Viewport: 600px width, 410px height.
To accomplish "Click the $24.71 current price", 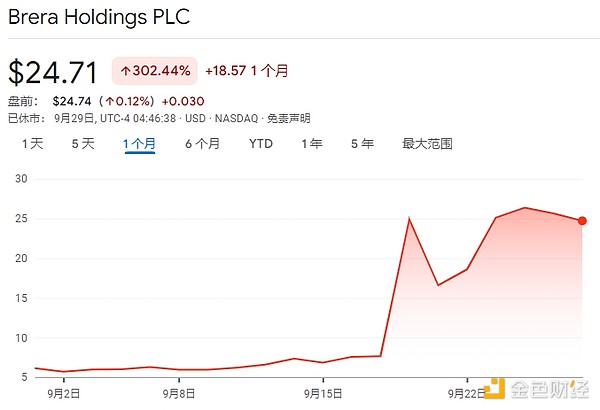I will 53,72.
